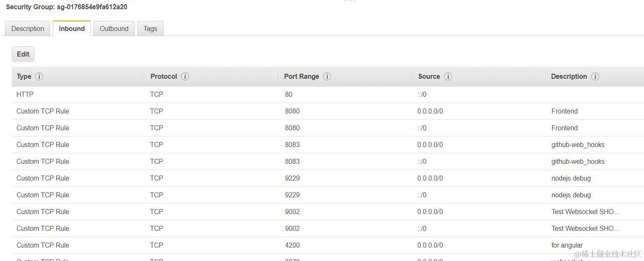
Task: Click port 8083 in the ::/0 row
Action: point(292,161)
